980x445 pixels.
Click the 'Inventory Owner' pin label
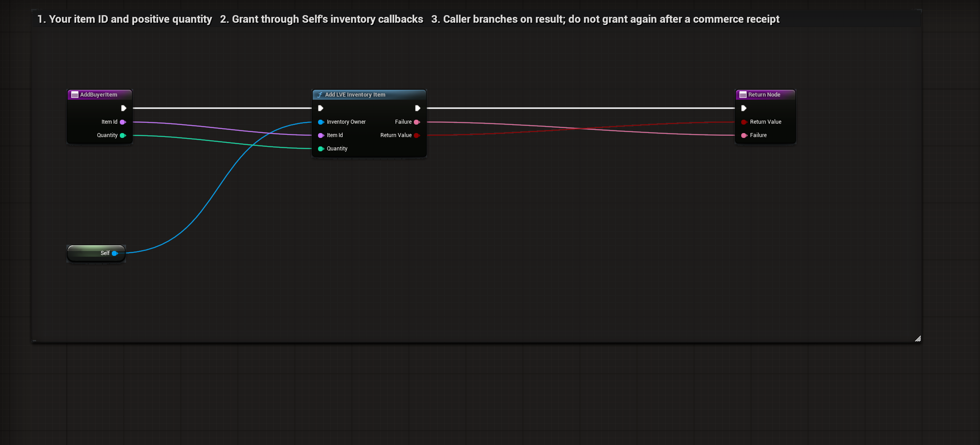click(346, 122)
